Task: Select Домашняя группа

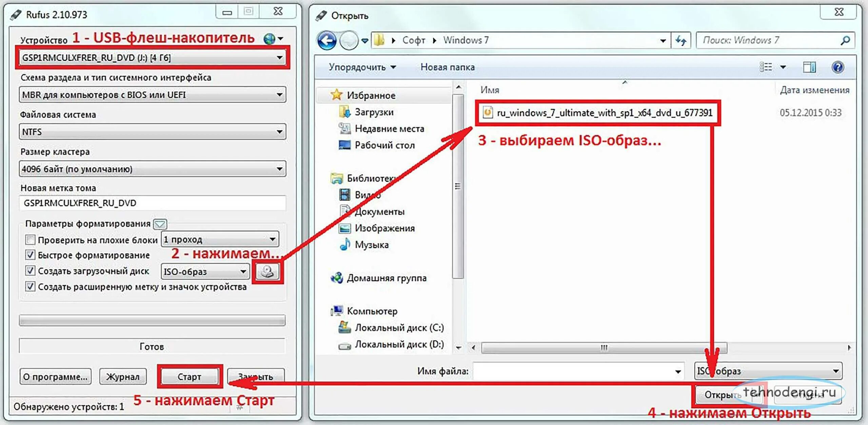Action: click(x=387, y=278)
